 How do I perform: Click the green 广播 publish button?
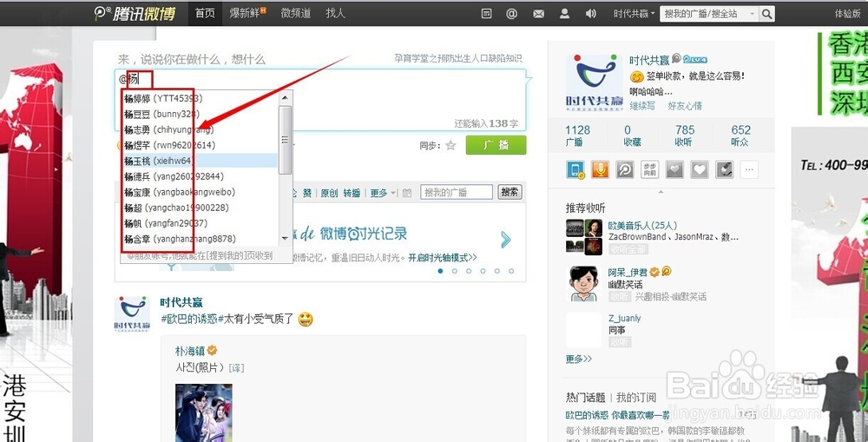[496, 145]
